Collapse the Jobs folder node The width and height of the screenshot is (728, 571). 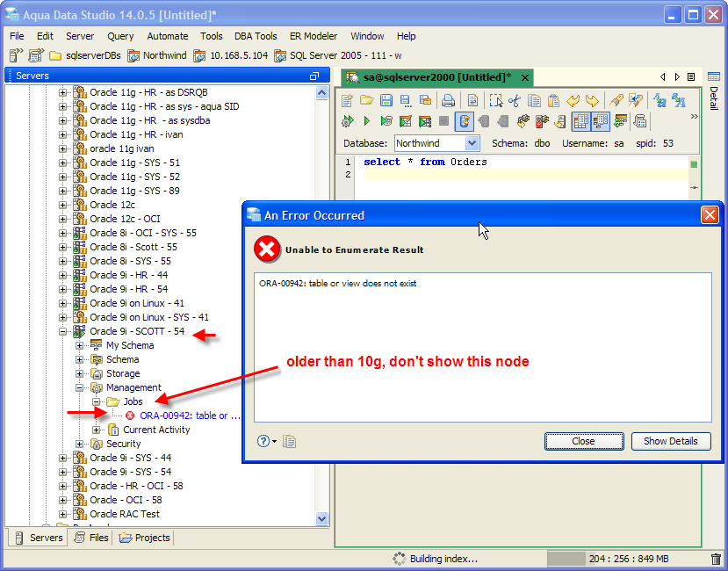click(96, 401)
